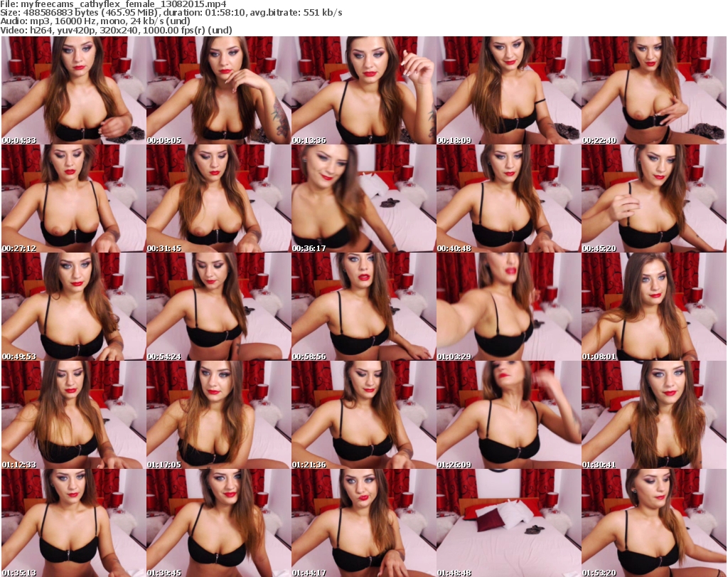Open the frame stamped 00:27:12
The height and width of the screenshot is (577, 728).
74,198
